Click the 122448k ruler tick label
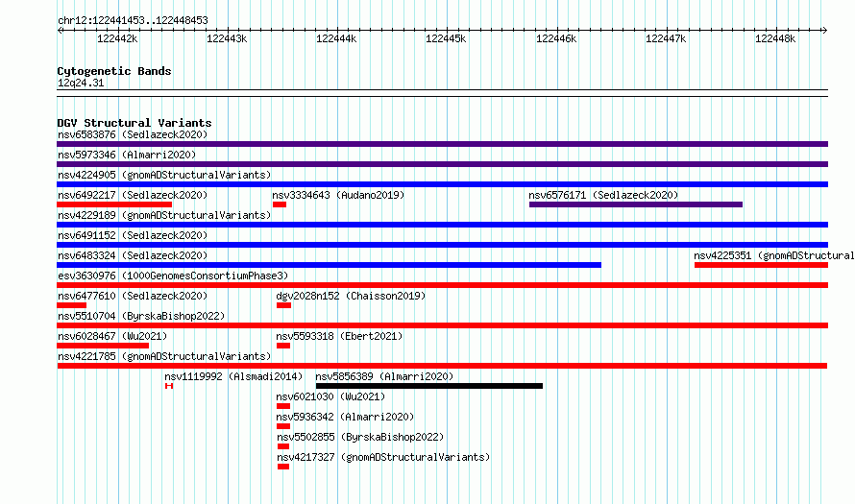855x504 pixels. pos(775,38)
